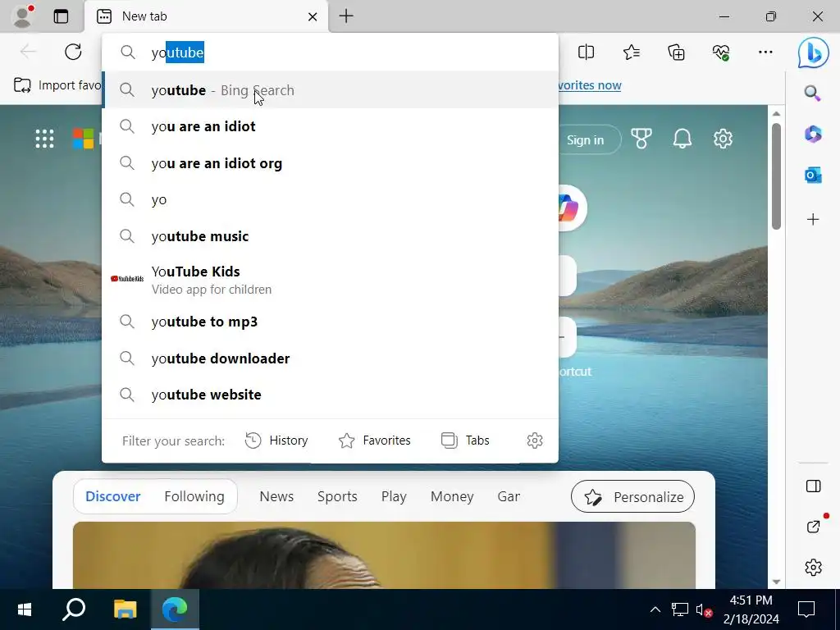Click the Sign in button

click(x=587, y=139)
